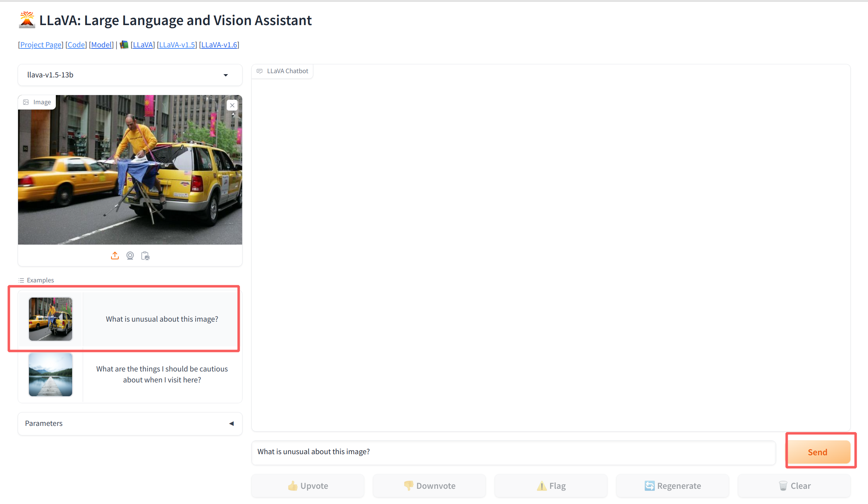Viewport: 868px width, 504px height.
Task: Click the Downvote thumbs-down button
Action: point(429,486)
